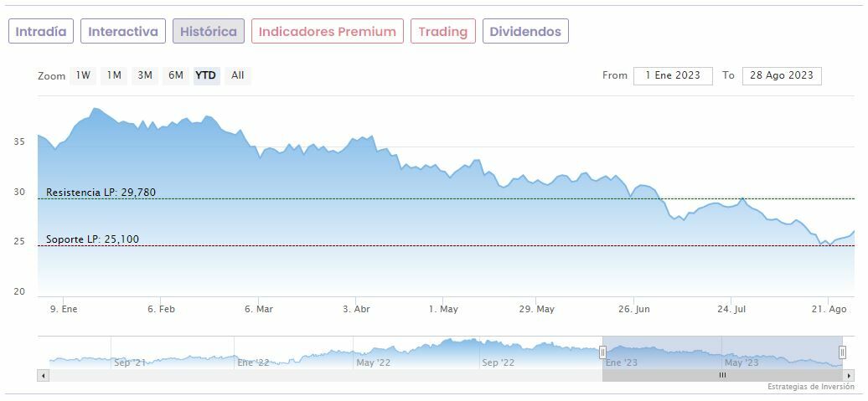Open the Interactiva chart tab
The image size is (868, 401).
click(x=123, y=32)
